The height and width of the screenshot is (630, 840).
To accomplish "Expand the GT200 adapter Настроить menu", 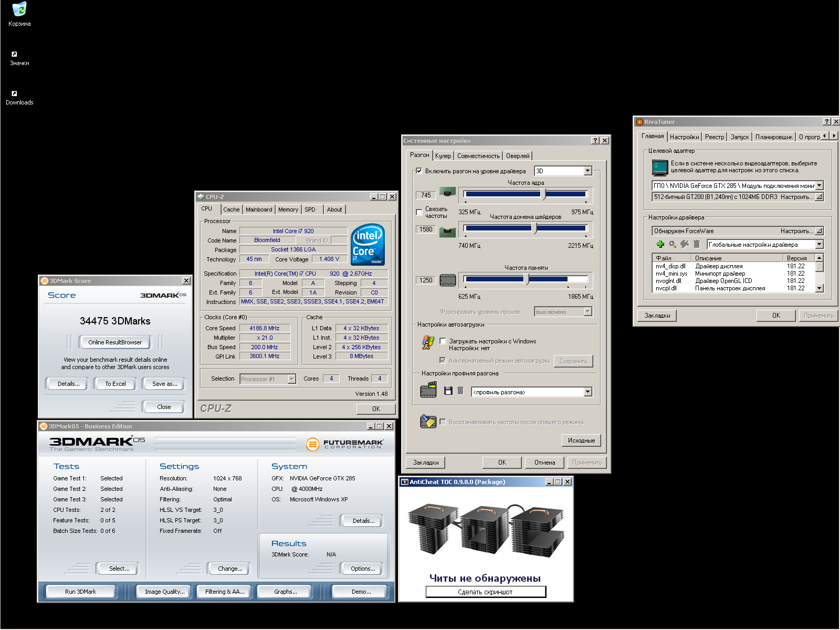I will 820,197.
